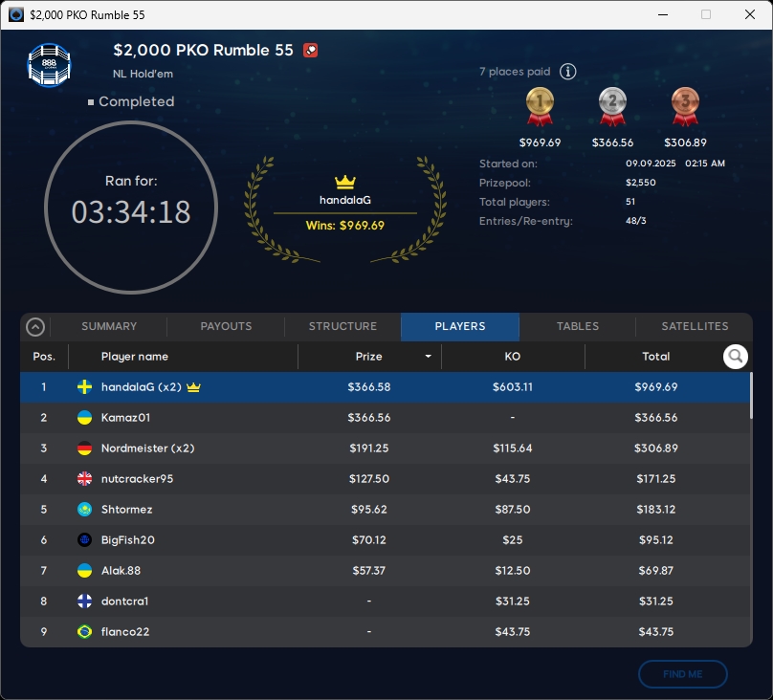
Task: Open the Satellites tab
Action: [x=695, y=326]
